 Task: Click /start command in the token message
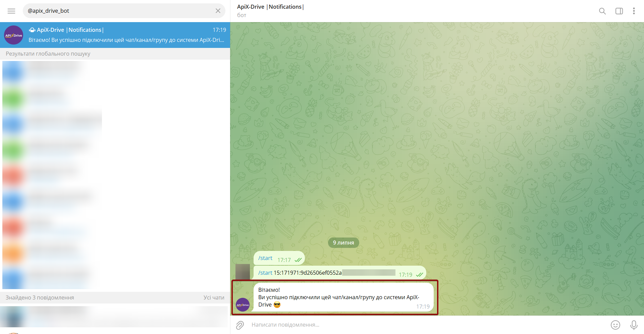tap(265, 273)
